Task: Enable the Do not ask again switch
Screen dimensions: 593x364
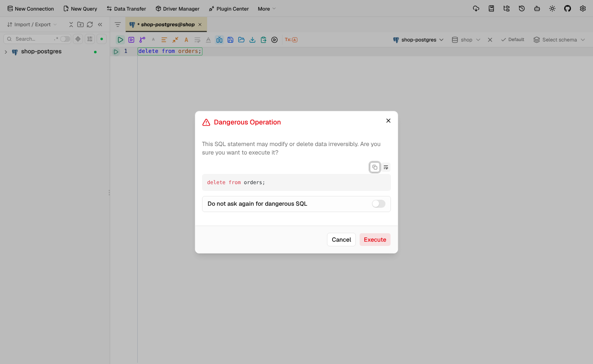Action: [379, 204]
